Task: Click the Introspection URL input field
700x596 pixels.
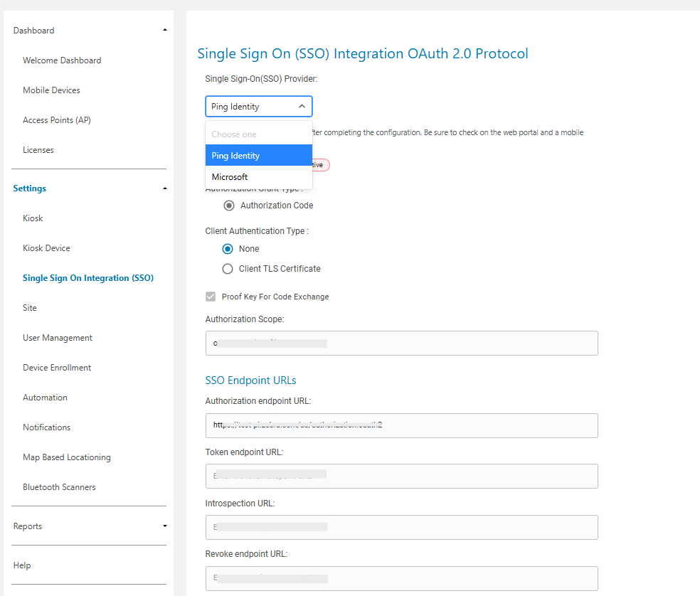Action: pos(401,527)
